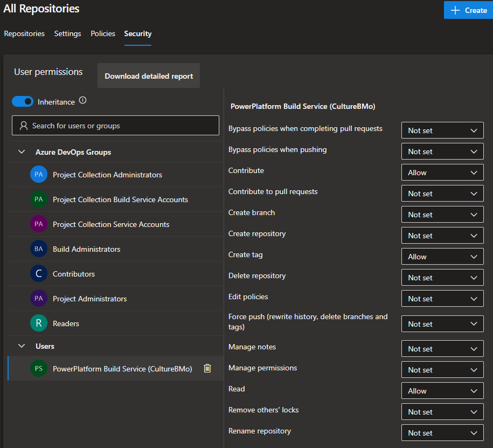The image size is (493, 448).
Task: Show Inheritance info tooltip icon
Action: (x=82, y=100)
